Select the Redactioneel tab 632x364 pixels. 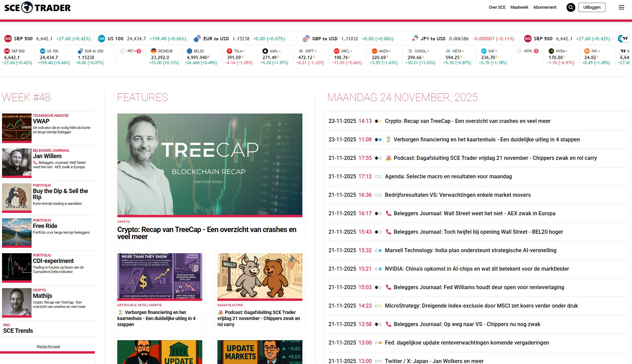tap(48, 347)
